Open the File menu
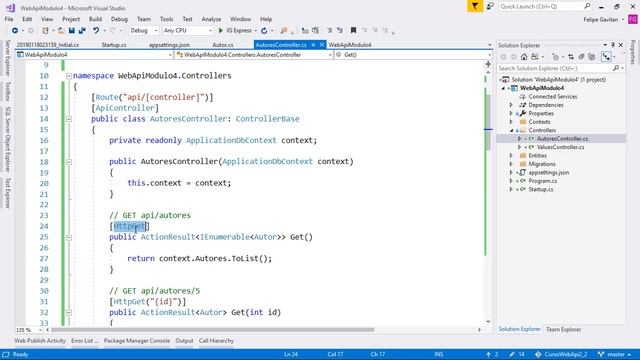Image resolution: width=640 pixels, height=360 pixels. pyautogui.click(x=9, y=19)
